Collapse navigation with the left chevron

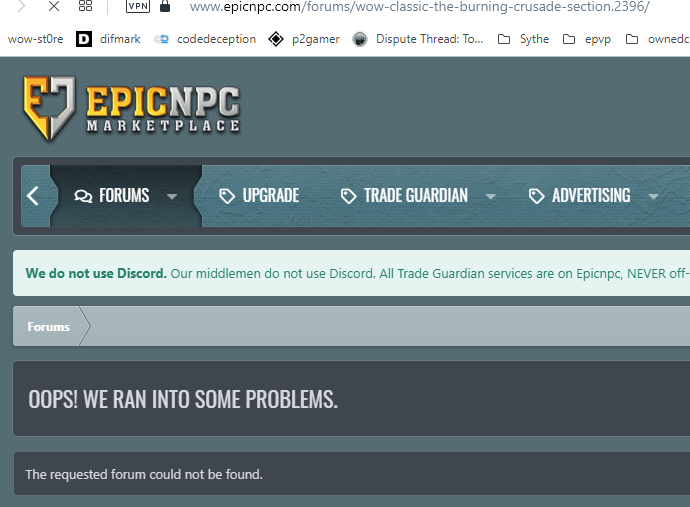[33, 196]
